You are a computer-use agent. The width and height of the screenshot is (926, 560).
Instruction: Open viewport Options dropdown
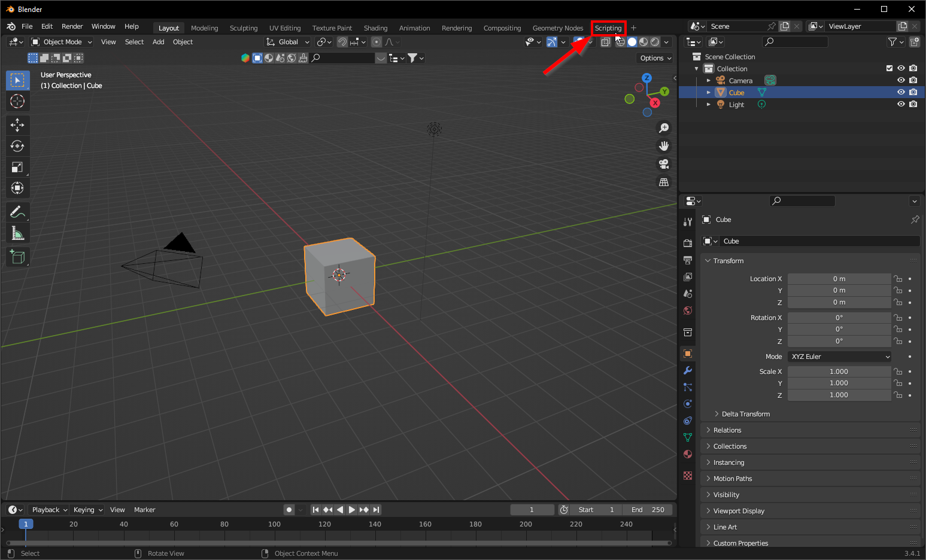pos(655,58)
